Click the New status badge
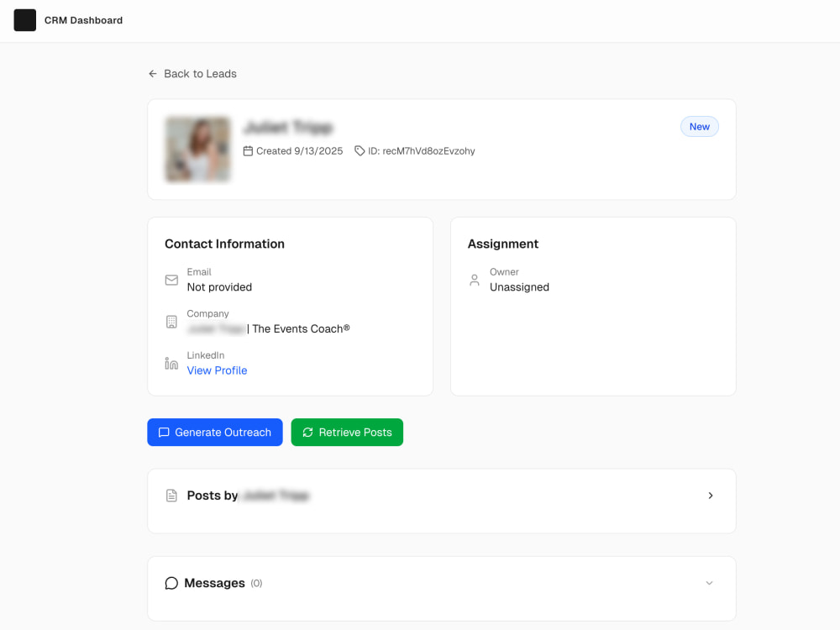Viewport: 840px width, 630px height. [x=699, y=127]
